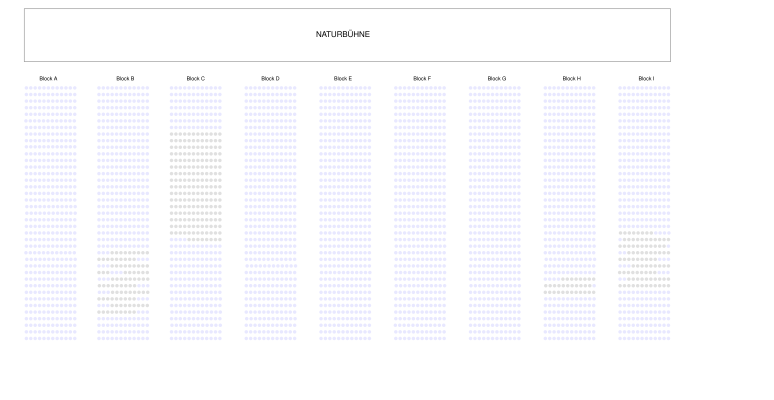Click the Block G heading
This screenshot has width=774, height=400.
click(x=497, y=78)
